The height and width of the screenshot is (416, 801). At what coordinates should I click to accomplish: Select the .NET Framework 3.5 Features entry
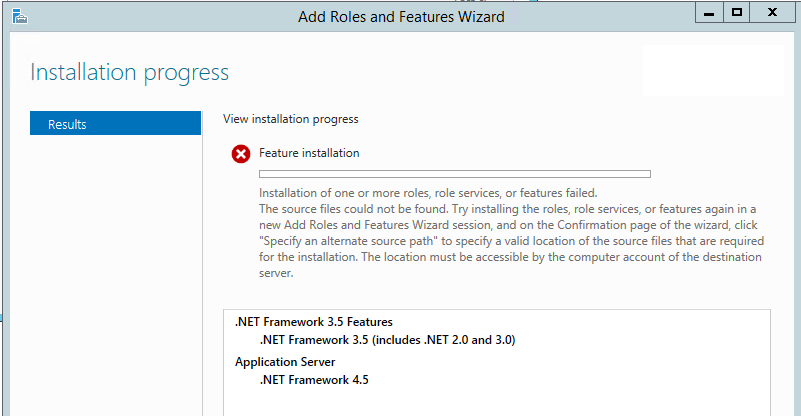click(313, 322)
